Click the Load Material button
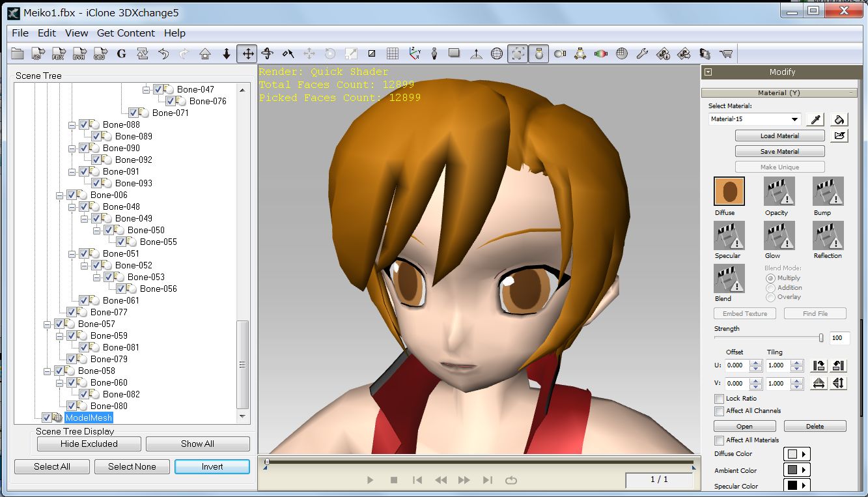 779,135
